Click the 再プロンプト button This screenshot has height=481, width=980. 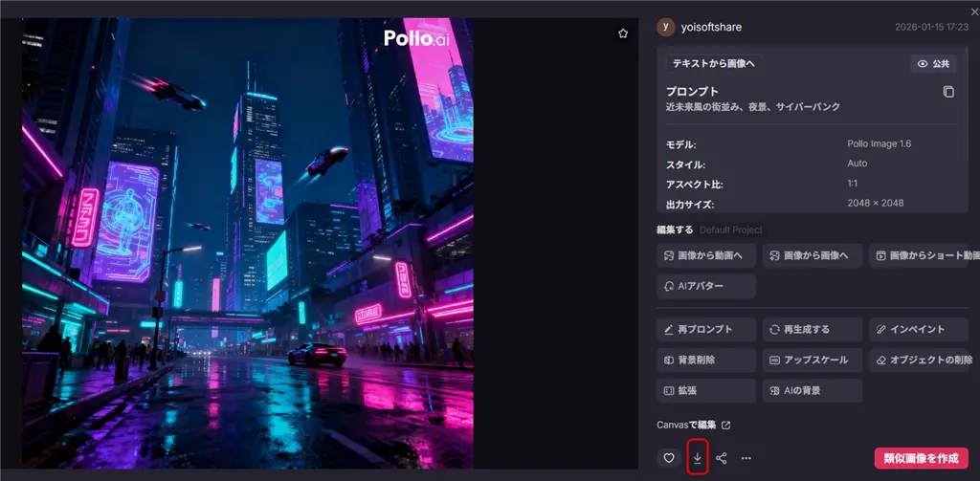click(x=706, y=329)
